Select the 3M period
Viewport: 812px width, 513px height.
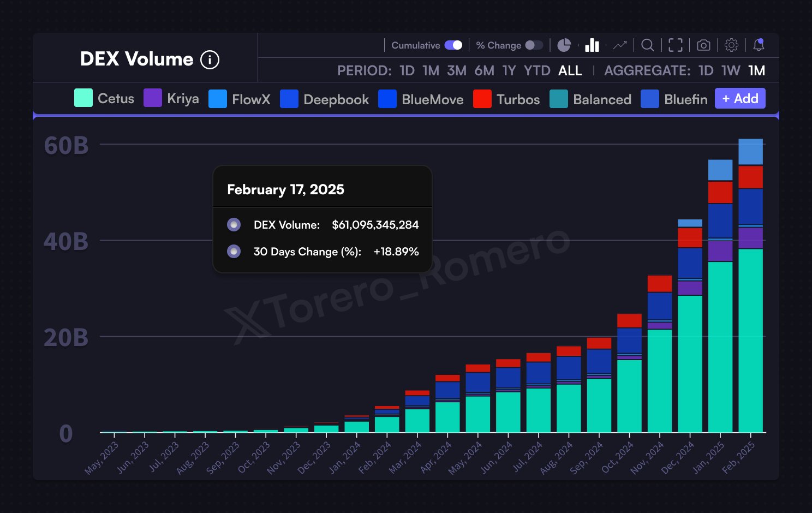[456, 71]
